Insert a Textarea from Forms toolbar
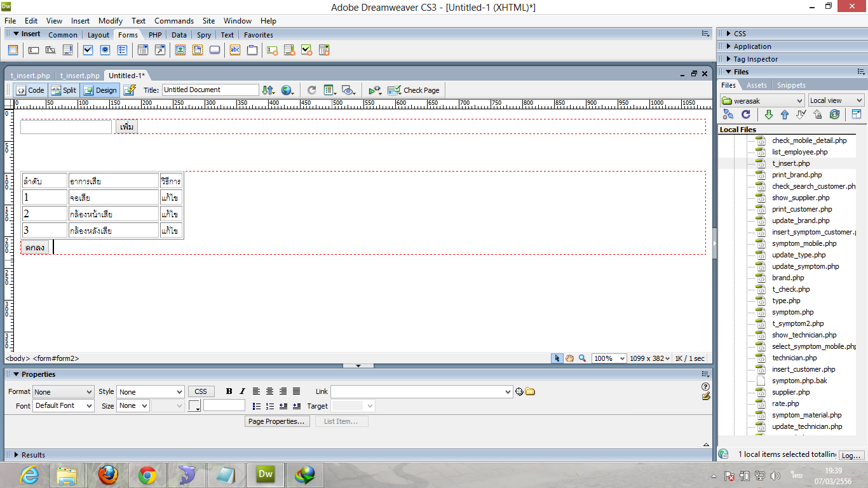 pos(67,50)
